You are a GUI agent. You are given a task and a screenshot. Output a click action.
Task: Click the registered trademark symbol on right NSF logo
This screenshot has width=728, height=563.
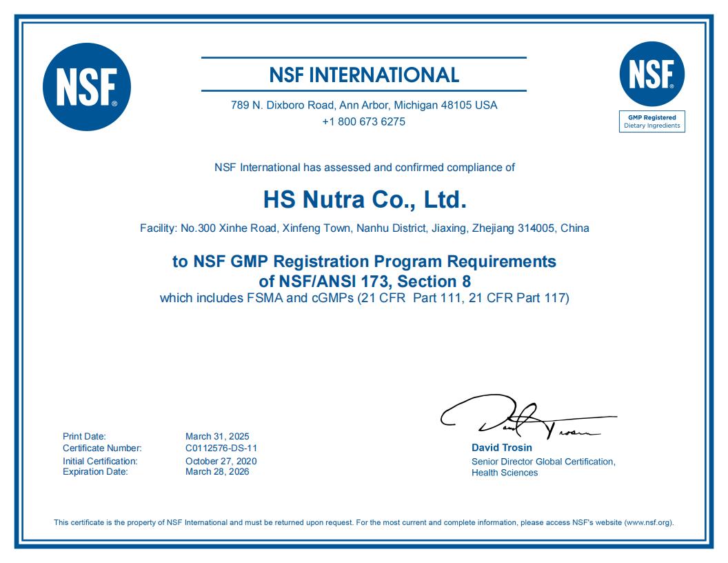[671, 86]
